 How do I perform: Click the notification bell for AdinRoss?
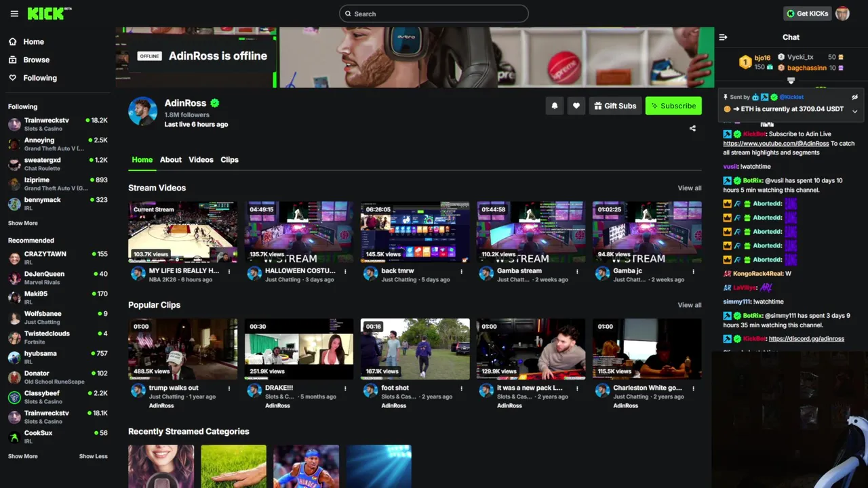[555, 106]
